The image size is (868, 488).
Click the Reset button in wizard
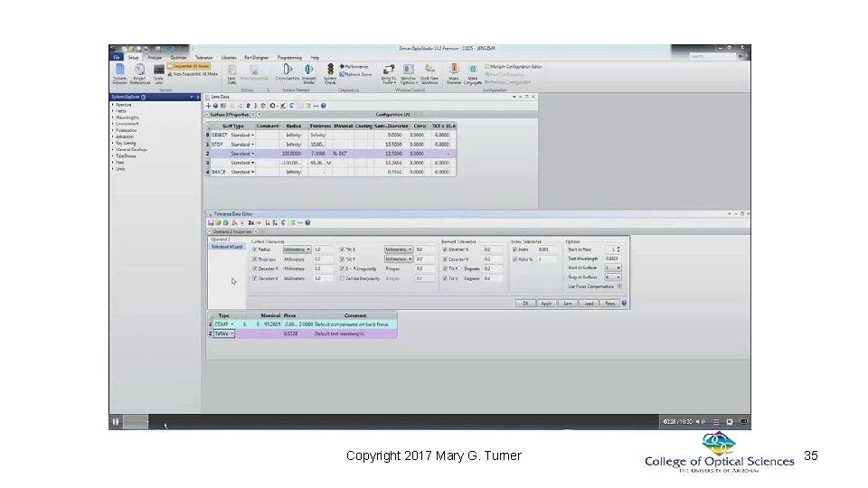[609, 304]
